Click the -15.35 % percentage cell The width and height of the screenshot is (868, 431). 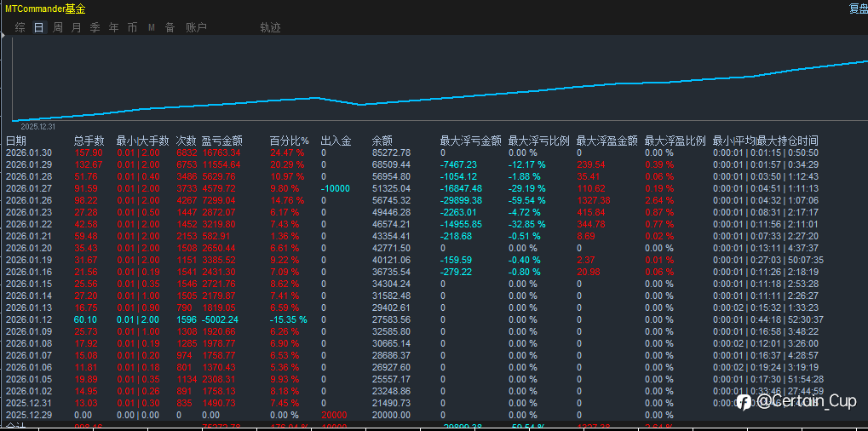(289, 319)
